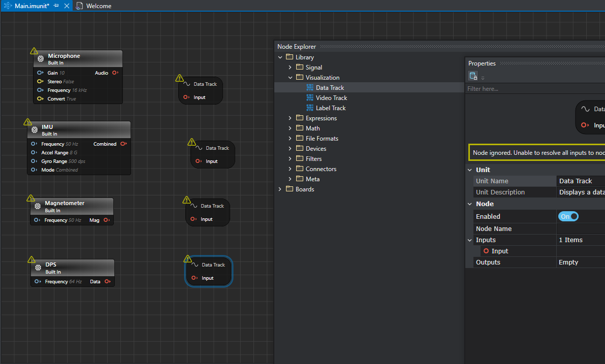
Task: Click the warning triangle on DPS node
Action: pyautogui.click(x=31, y=259)
